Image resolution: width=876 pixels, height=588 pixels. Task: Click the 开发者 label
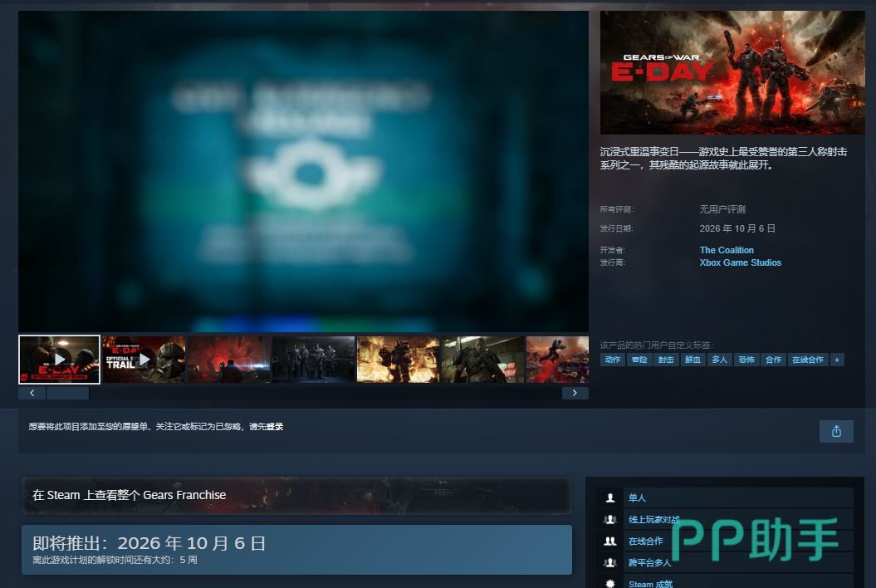612,251
